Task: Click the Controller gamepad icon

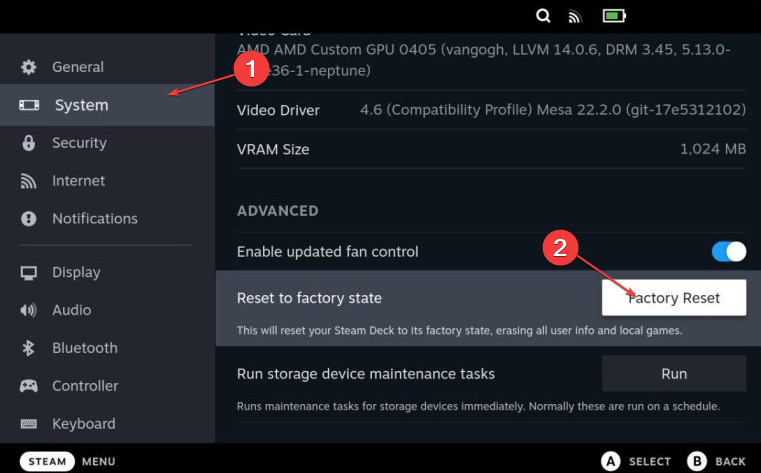Action: click(x=29, y=386)
